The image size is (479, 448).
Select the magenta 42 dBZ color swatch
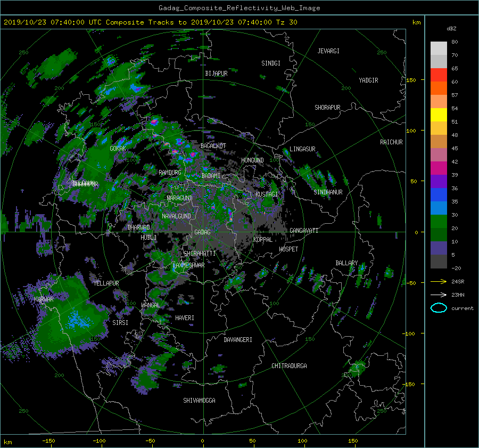coord(439,168)
